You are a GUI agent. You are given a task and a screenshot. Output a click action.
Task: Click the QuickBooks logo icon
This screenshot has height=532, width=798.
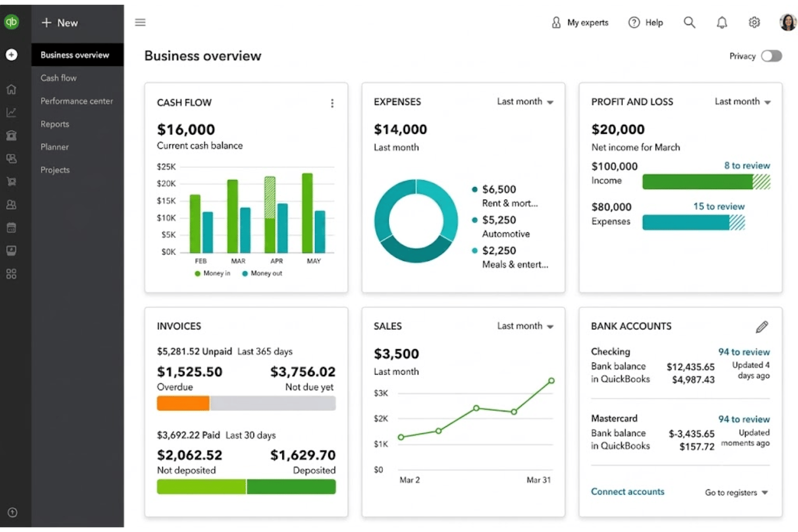11,22
